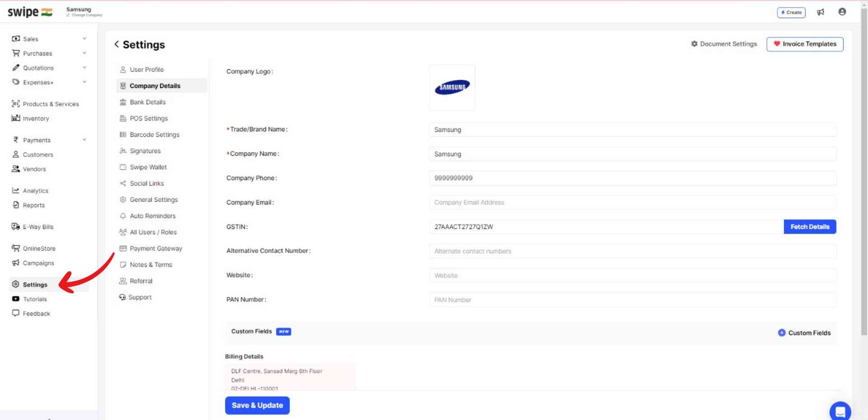Click the Tutorials video icon
The width and height of the screenshot is (868, 420).
(x=16, y=299)
